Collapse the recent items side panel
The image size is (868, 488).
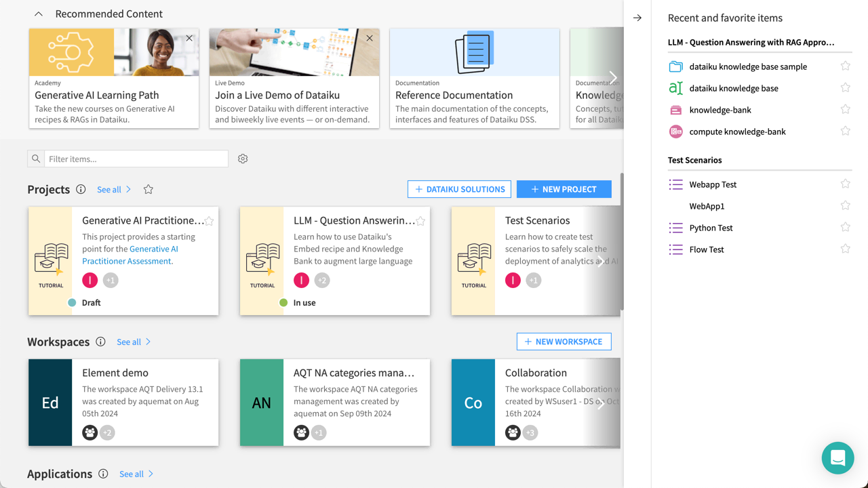[x=637, y=18]
